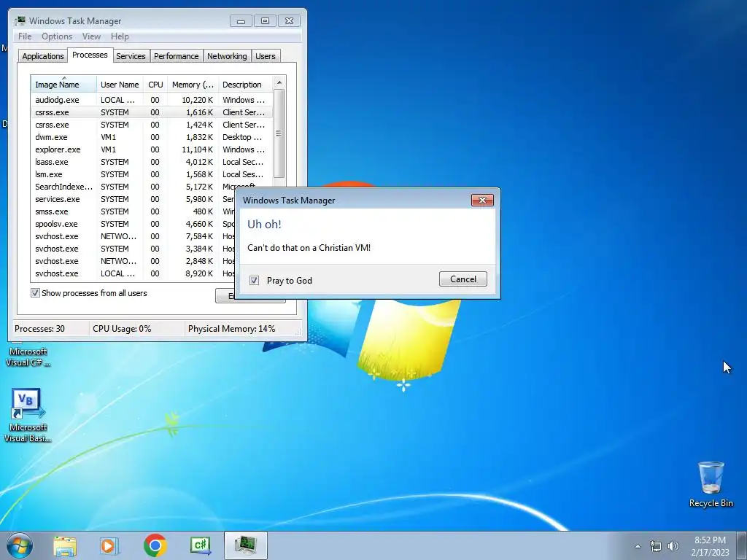The image size is (747, 560).
Task: Select Microsoft Visual C# desktop shortcut label
Action: point(28,357)
